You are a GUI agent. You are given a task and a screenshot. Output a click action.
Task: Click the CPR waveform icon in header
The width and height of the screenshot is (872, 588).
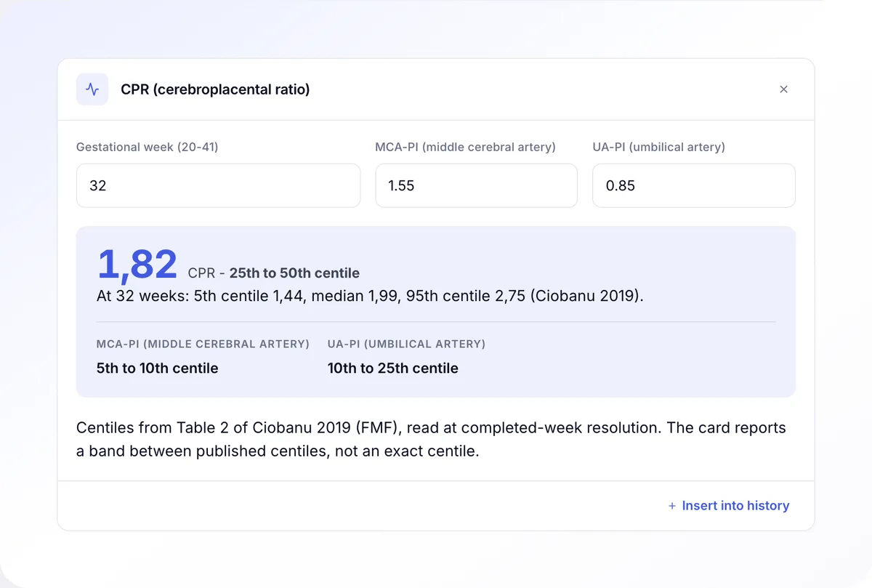[x=92, y=89]
